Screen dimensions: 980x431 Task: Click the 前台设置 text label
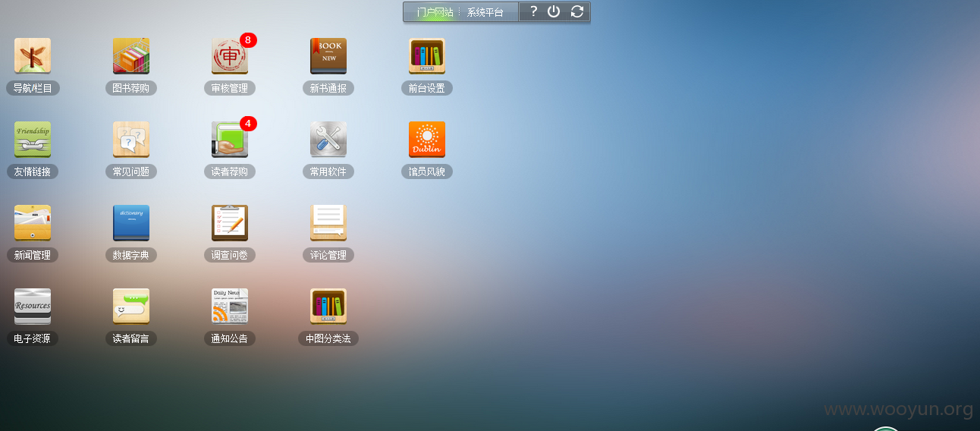pos(427,88)
